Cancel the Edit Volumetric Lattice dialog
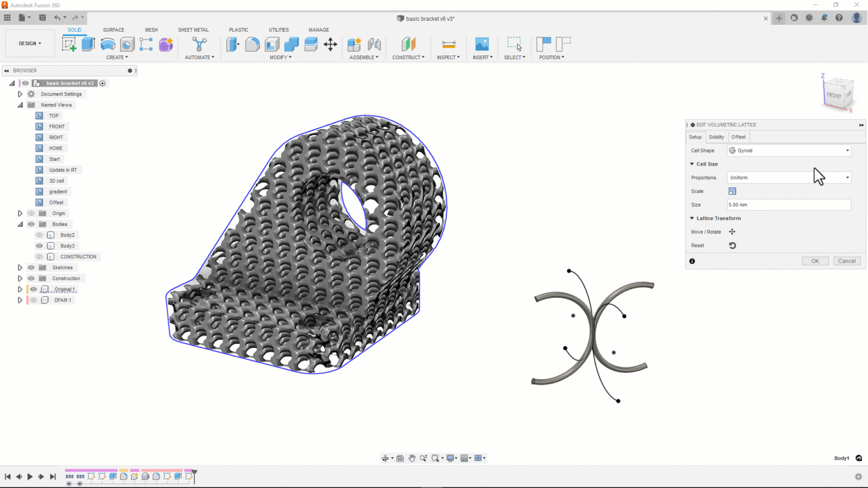Viewport: 868px width, 488px height. pyautogui.click(x=847, y=261)
